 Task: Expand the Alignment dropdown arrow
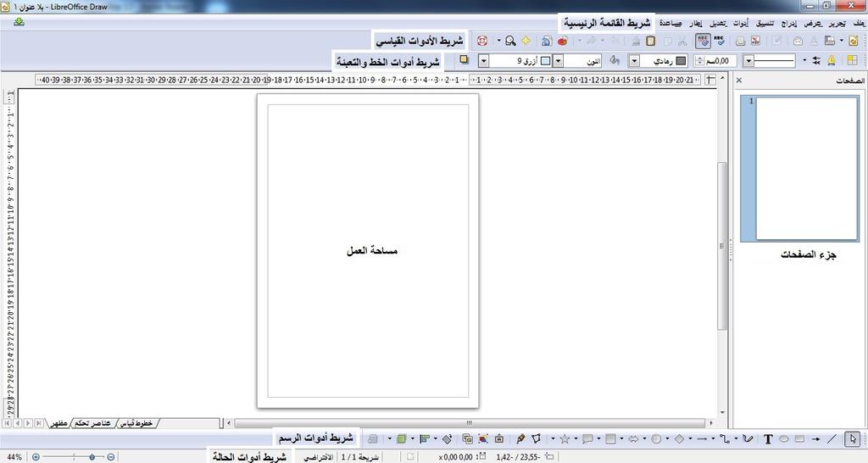pos(413,438)
